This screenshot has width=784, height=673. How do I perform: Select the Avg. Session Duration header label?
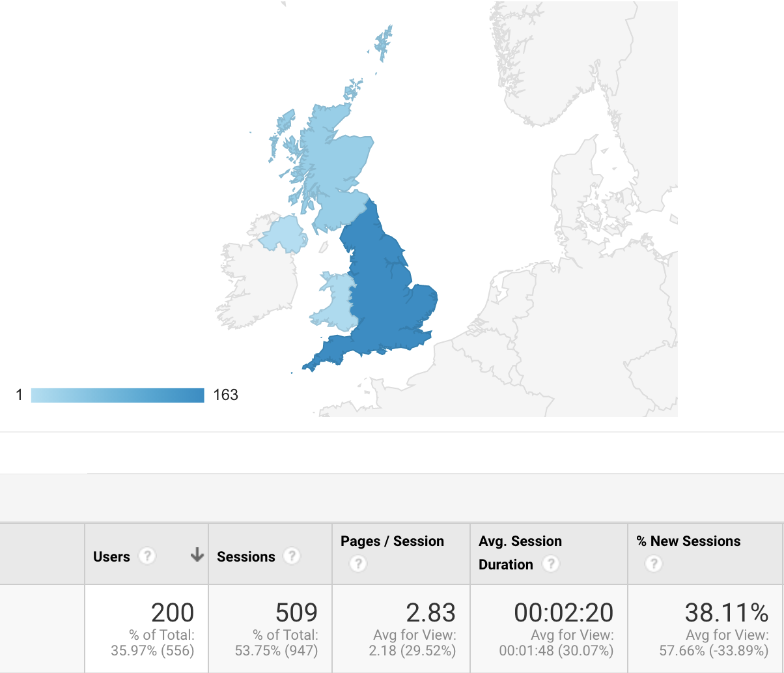click(520, 541)
